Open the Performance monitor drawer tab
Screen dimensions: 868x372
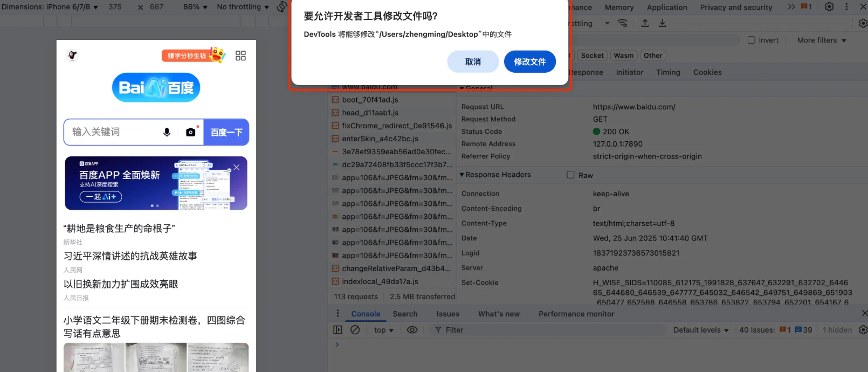pos(576,314)
